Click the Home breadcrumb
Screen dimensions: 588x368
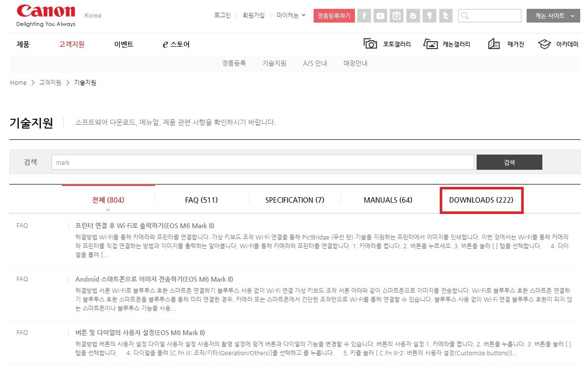coord(18,82)
